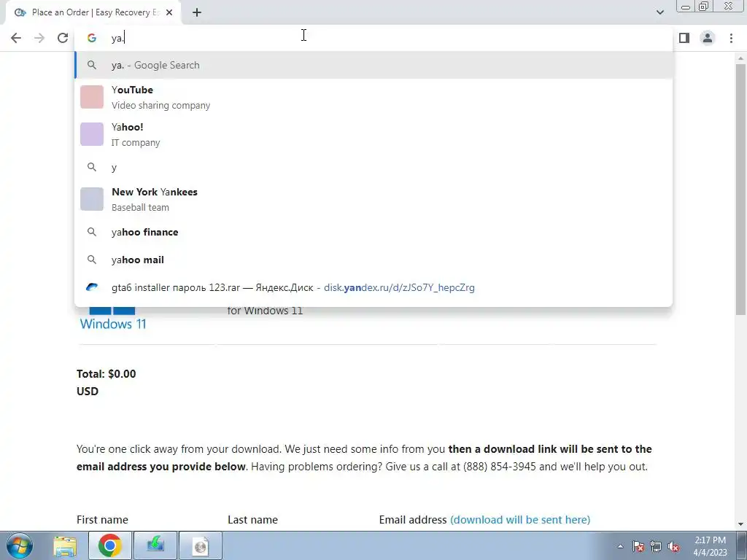Select the Place an Order tab
Image resolution: width=747 pixels, height=560 pixels.
click(x=93, y=13)
